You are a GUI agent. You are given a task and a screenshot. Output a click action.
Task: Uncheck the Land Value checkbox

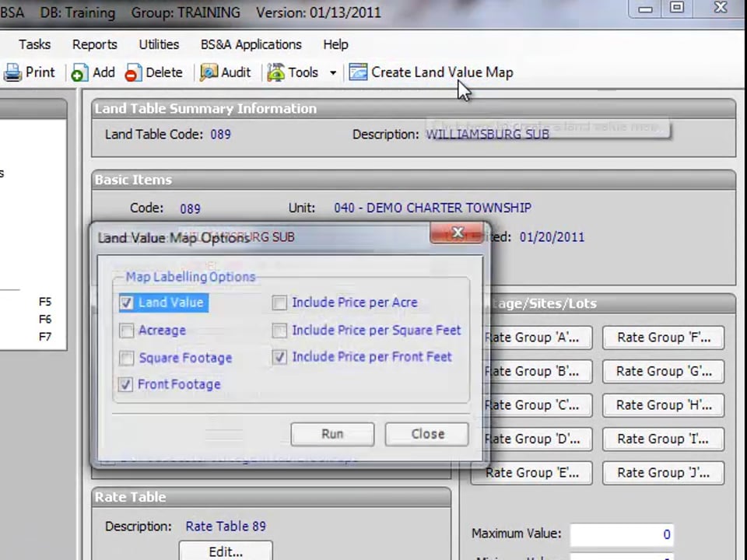point(127,303)
